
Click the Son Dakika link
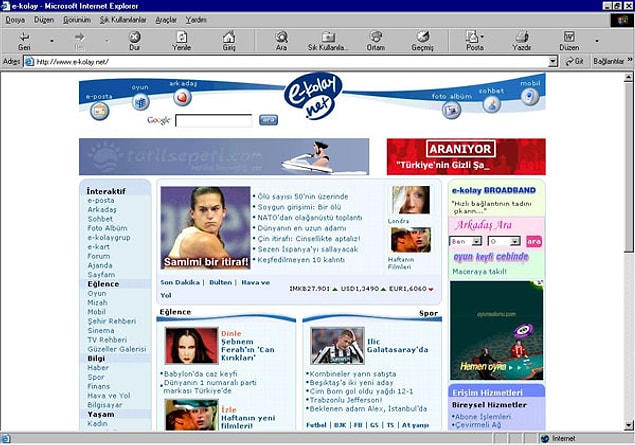180,282
